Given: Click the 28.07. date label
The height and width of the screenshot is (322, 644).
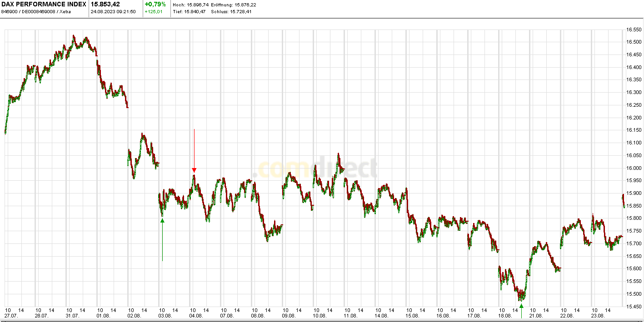Looking at the screenshot, I should click(41, 316).
